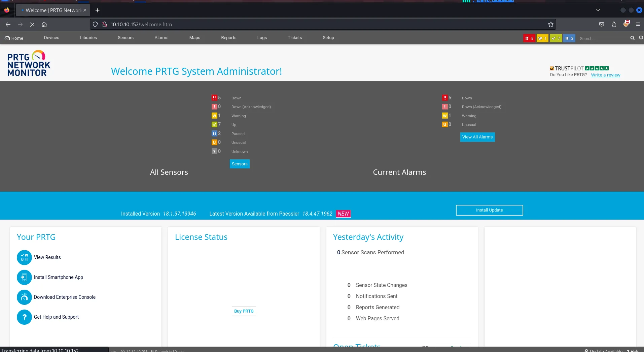Click the PRTG logout power icon
Viewport: 644px width, 352px height.
pyautogui.click(x=641, y=38)
